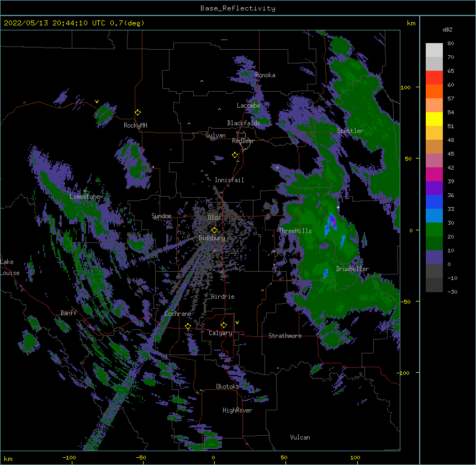476x465 pixels.
Task: Click the Okotoks label
Action: 228,387
